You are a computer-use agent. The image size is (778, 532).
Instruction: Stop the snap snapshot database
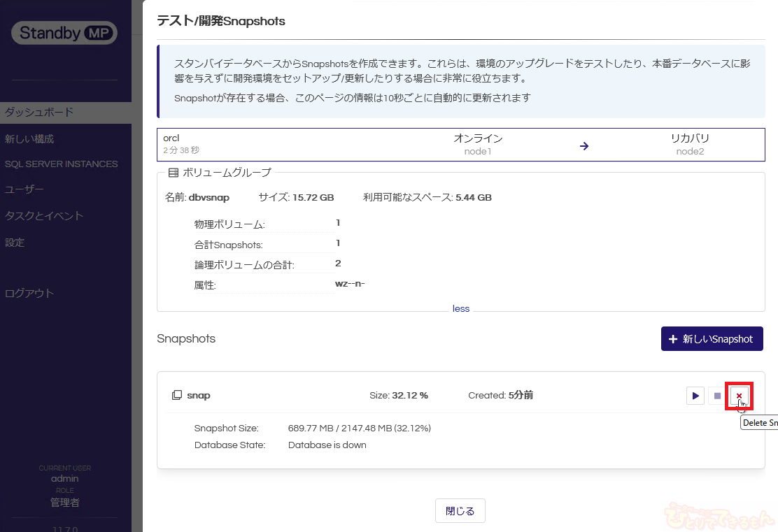[x=717, y=396]
